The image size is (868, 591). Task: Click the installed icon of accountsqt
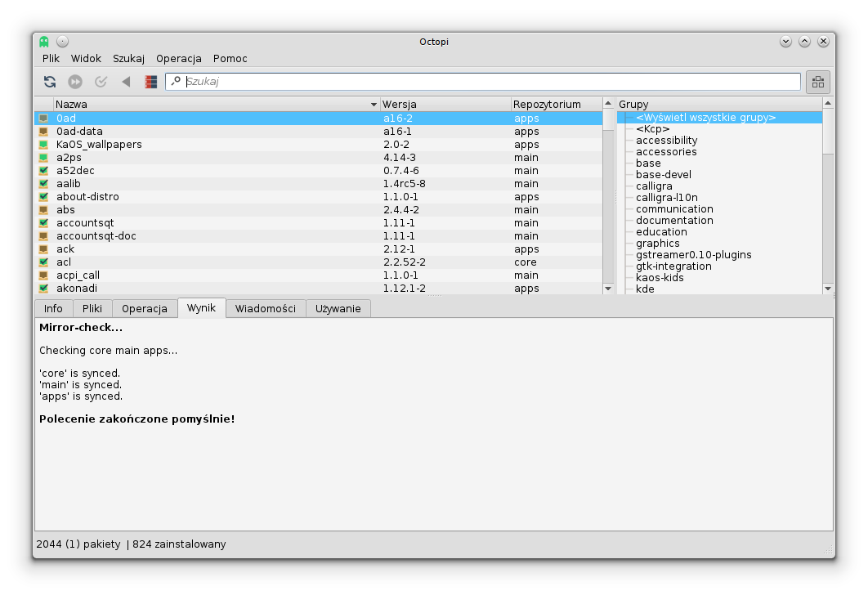[44, 223]
